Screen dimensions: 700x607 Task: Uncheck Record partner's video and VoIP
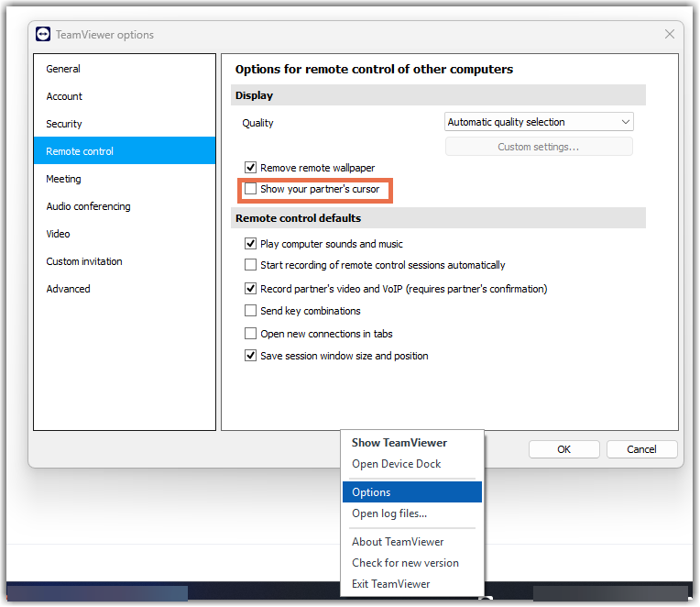250,289
